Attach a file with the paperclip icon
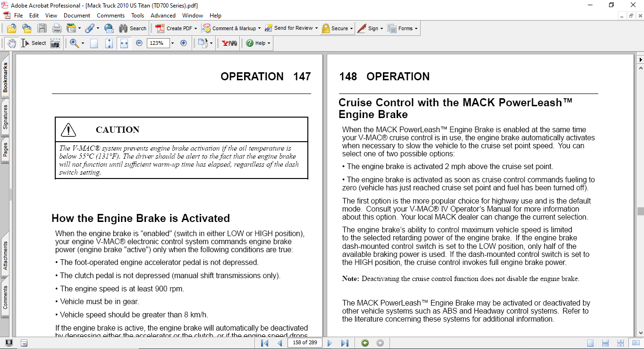 click(x=90, y=28)
